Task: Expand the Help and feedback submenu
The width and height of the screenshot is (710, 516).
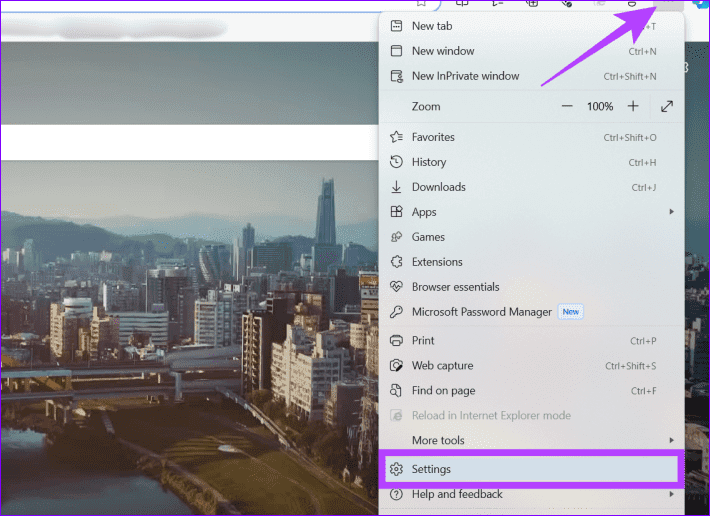Action: coord(531,494)
